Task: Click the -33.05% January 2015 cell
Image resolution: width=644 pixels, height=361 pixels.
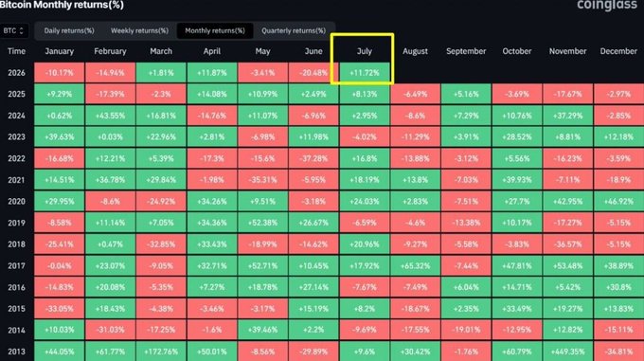Action: [59, 309]
